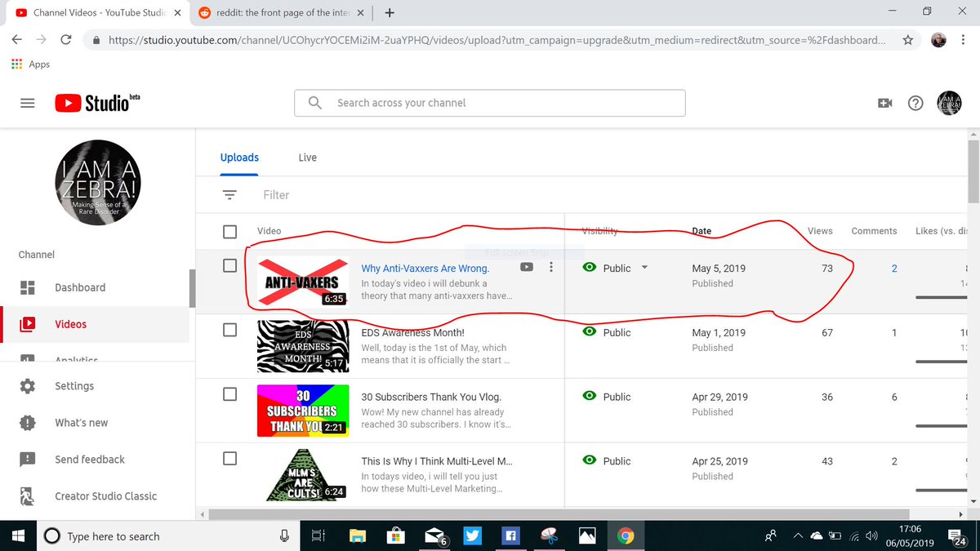Click browser back arrow
This screenshot has width=980, height=551.
[x=17, y=39]
